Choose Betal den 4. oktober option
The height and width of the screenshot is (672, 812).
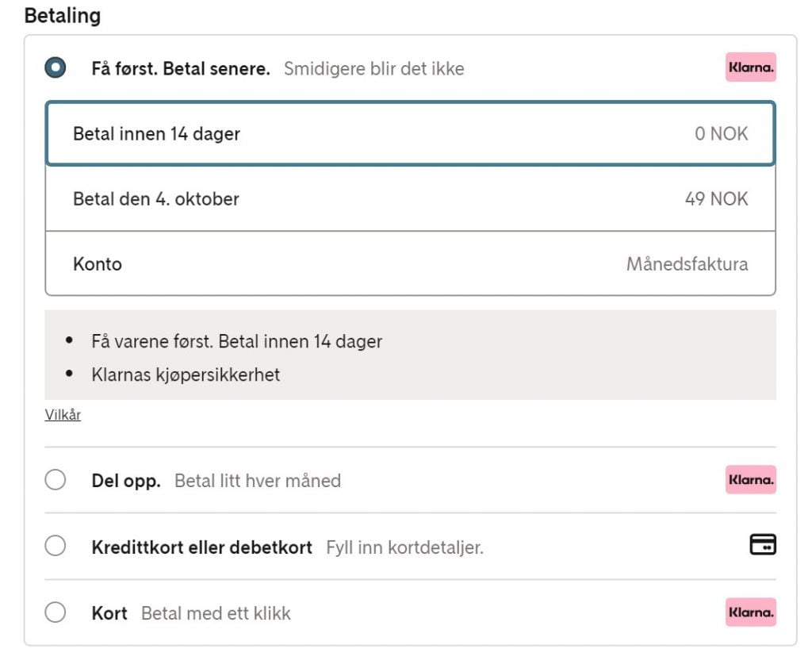pos(156,198)
